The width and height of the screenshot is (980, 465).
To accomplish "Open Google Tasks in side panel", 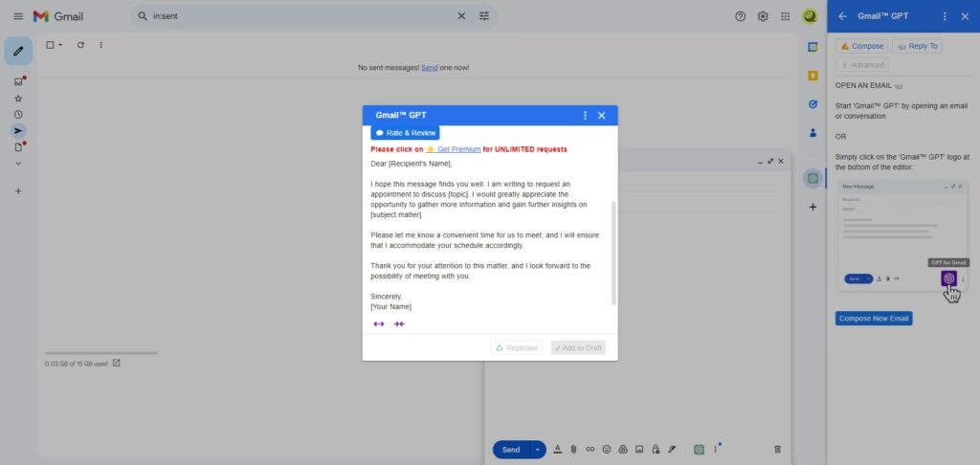I will pyautogui.click(x=813, y=104).
